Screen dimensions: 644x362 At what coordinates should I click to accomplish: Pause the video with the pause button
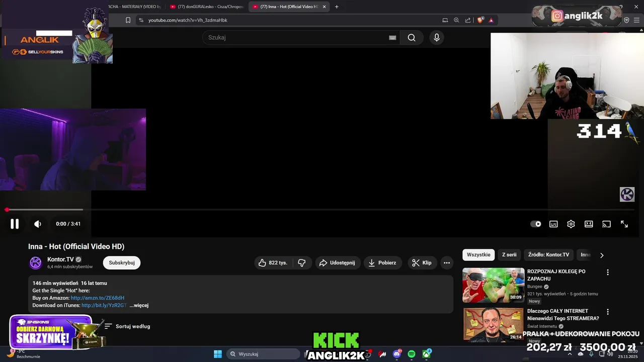tap(15, 224)
